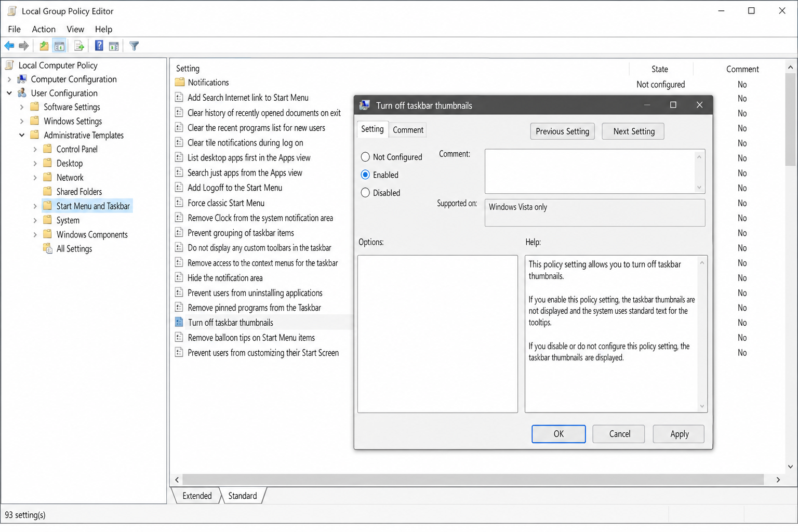Click the Up one level folder icon

coord(44,46)
